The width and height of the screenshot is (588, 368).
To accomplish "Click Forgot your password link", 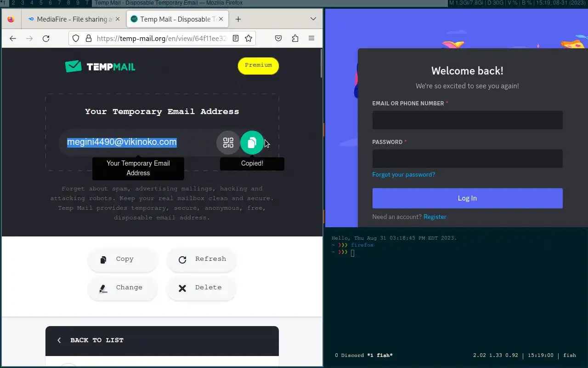I will coord(403,174).
